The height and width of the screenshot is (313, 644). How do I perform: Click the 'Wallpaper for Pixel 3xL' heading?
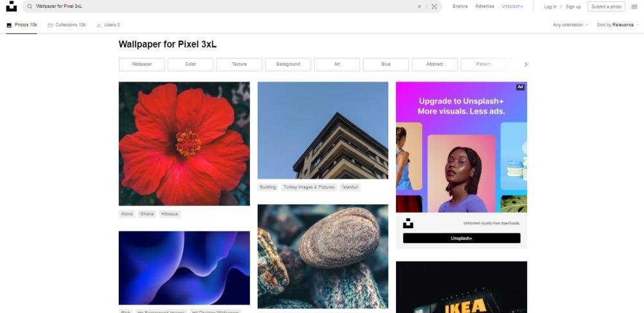[x=168, y=44]
